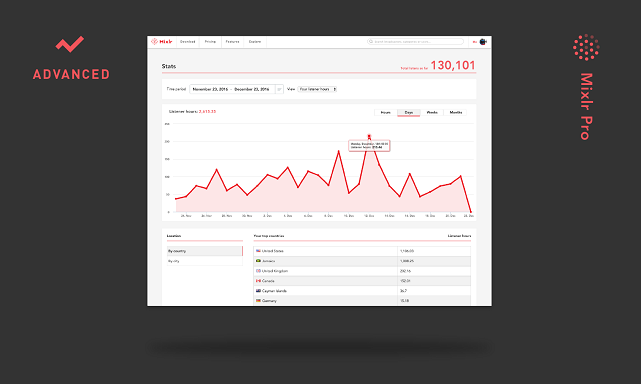Click the Your top countries heading
Screen dimensions: 641x384
click(x=269, y=236)
